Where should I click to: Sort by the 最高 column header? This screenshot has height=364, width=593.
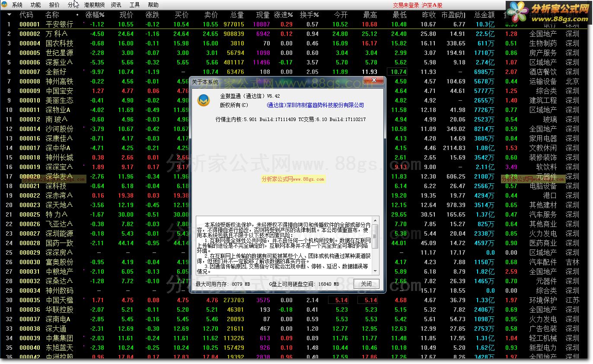pyautogui.click(x=370, y=15)
